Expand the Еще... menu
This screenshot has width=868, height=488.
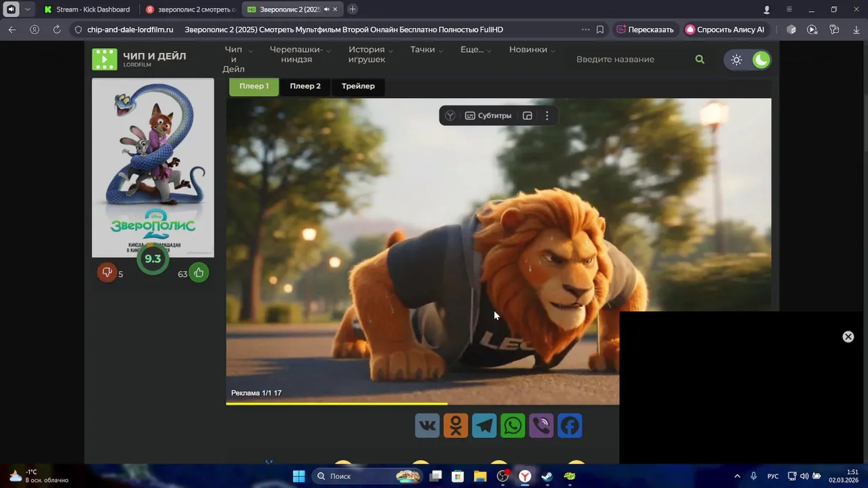click(x=476, y=49)
